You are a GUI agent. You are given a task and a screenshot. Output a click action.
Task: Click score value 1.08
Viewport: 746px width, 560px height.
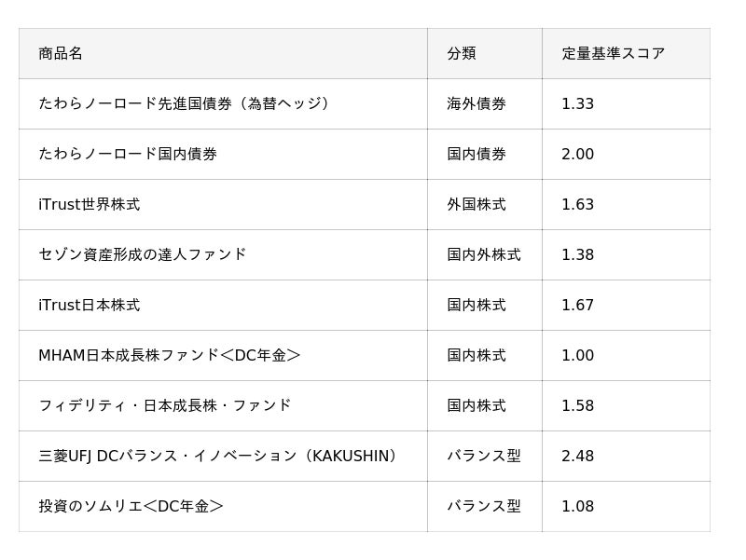577,506
